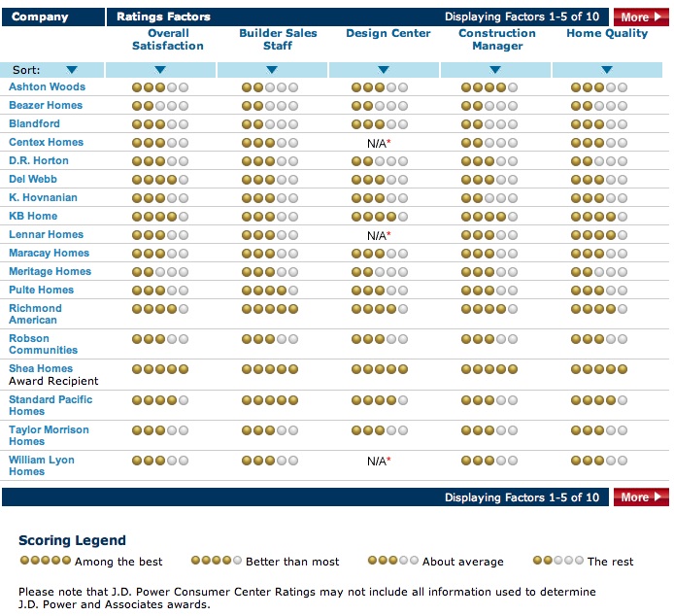Open Pulte Homes company link

[x=41, y=290]
